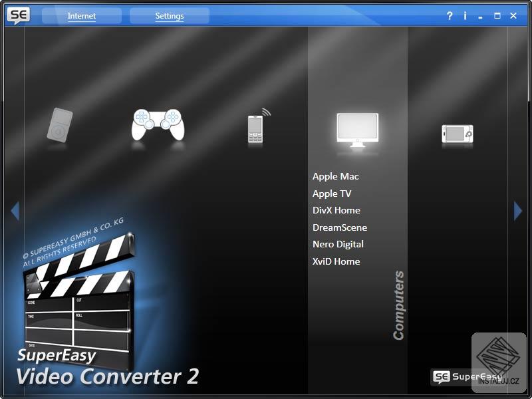Go to next device categories with right arrow
Viewport: 532px width, 399px height.
[518, 211]
